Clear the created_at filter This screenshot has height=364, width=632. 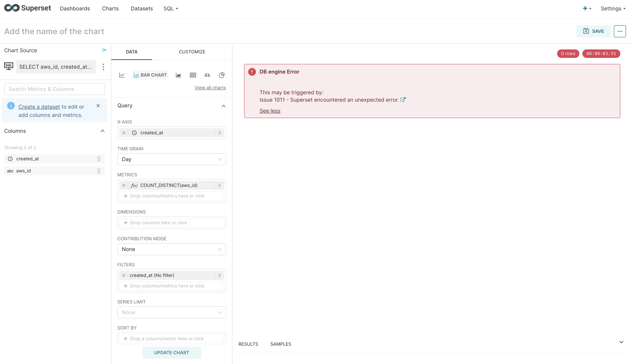pyautogui.click(x=124, y=275)
